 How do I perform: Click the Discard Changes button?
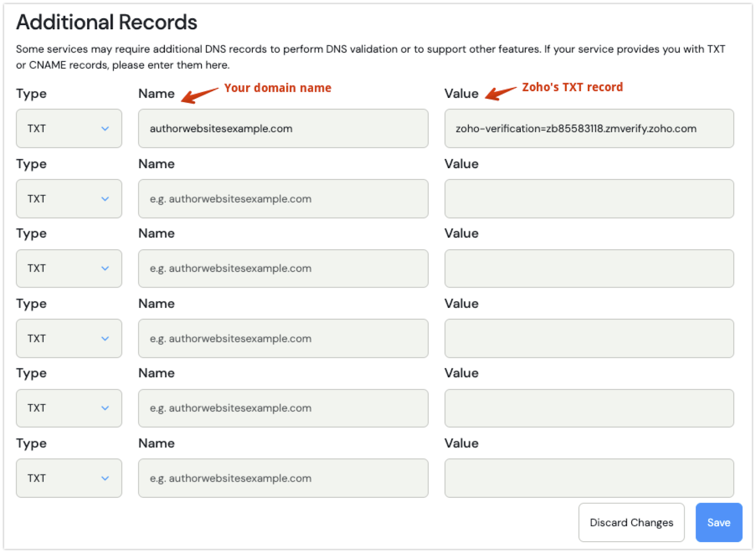point(631,522)
